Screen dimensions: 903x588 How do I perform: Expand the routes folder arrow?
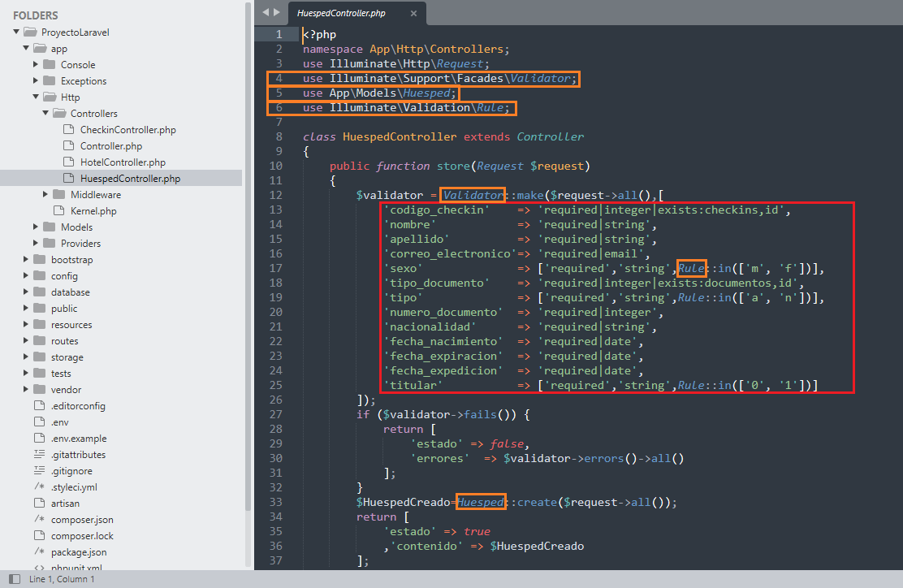pos(26,341)
